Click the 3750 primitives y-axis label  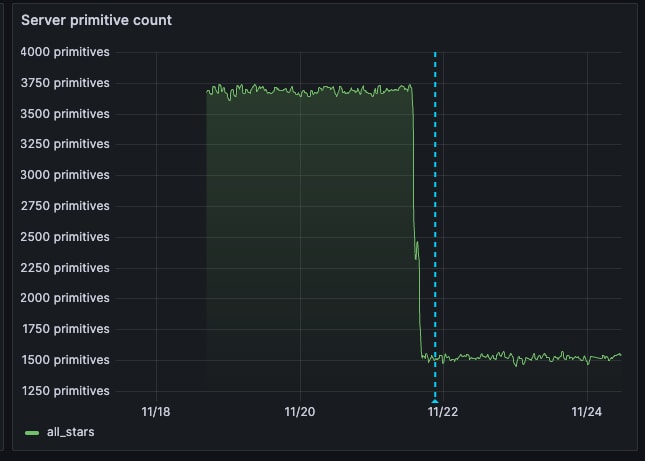coord(64,83)
